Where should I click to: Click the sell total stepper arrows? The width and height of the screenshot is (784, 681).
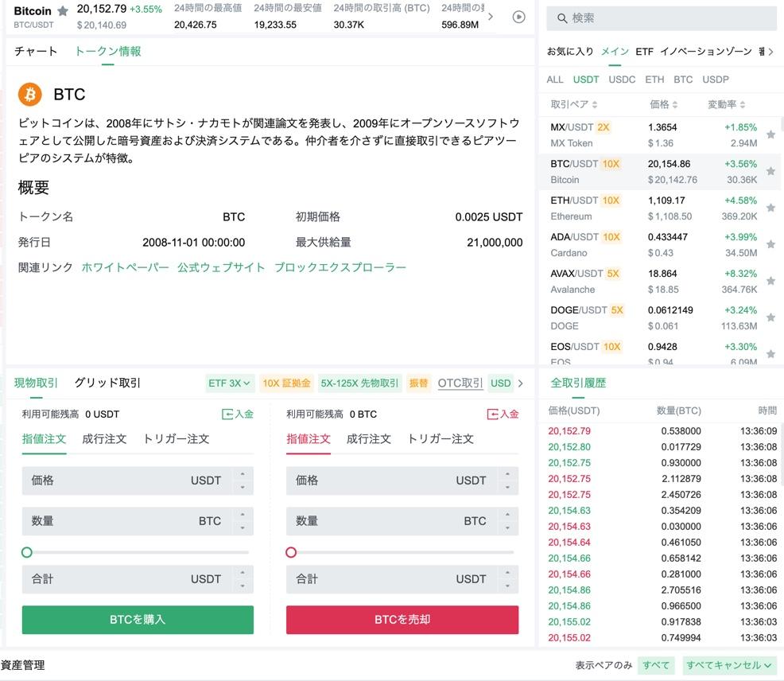coord(507,579)
